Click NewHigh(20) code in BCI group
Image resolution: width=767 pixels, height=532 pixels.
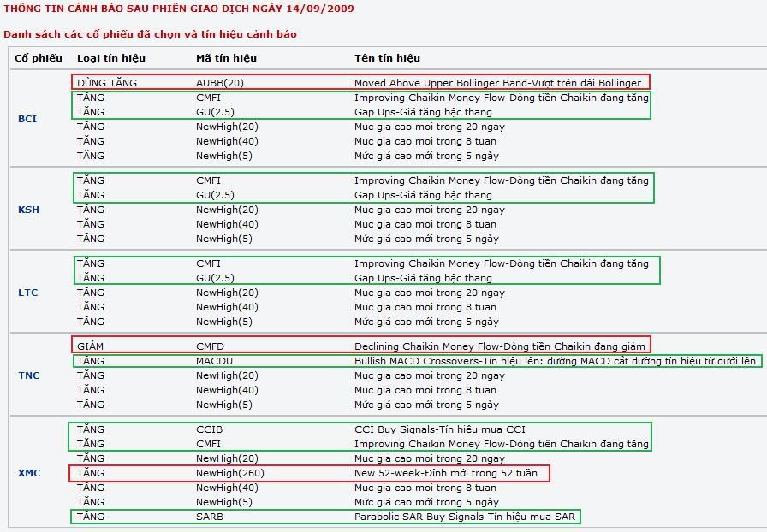[227, 127]
